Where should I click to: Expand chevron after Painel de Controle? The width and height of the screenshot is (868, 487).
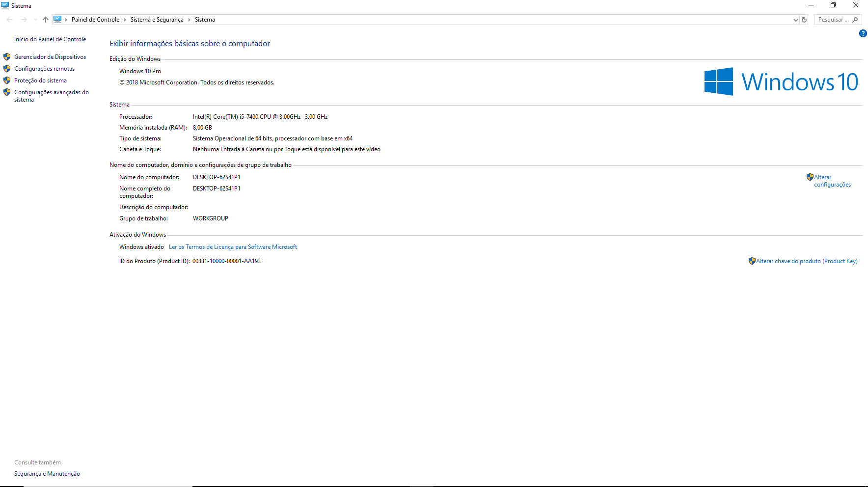click(x=125, y=20)
